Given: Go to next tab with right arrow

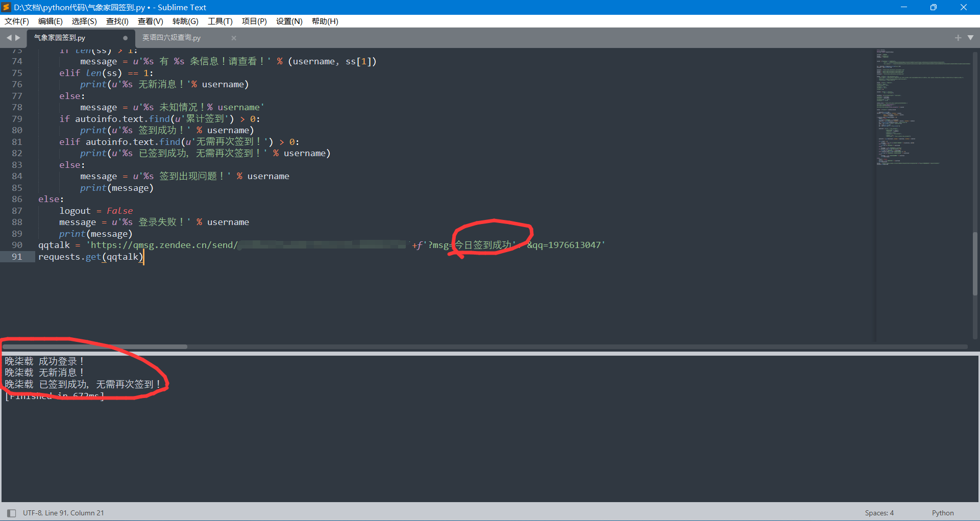Looking at the screenshot, I should [18, 38].
